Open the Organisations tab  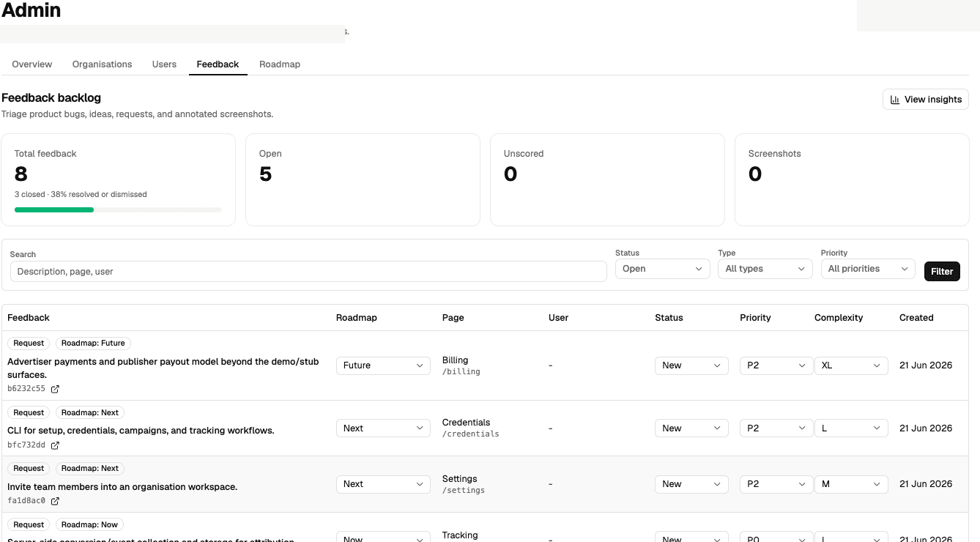103,64
